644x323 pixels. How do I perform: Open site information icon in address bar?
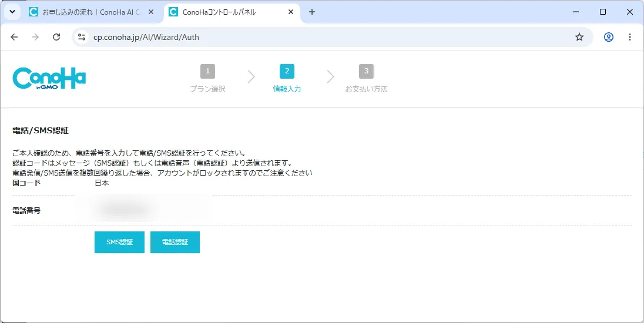click(x=82, y=37)
